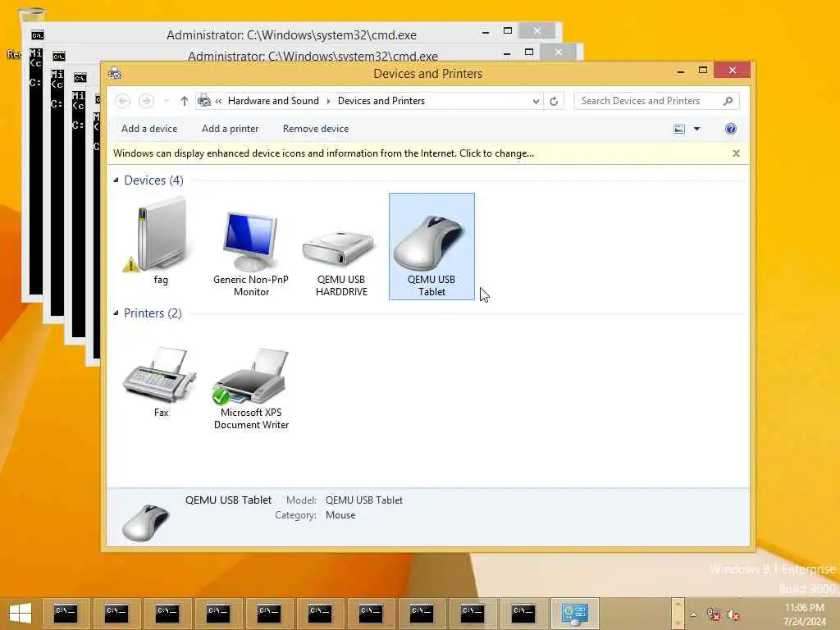Screen dimensions: 840x630
Task: Expand breadcrumb arrow after Hardware and Sound
Action: [x=328, y=101]
